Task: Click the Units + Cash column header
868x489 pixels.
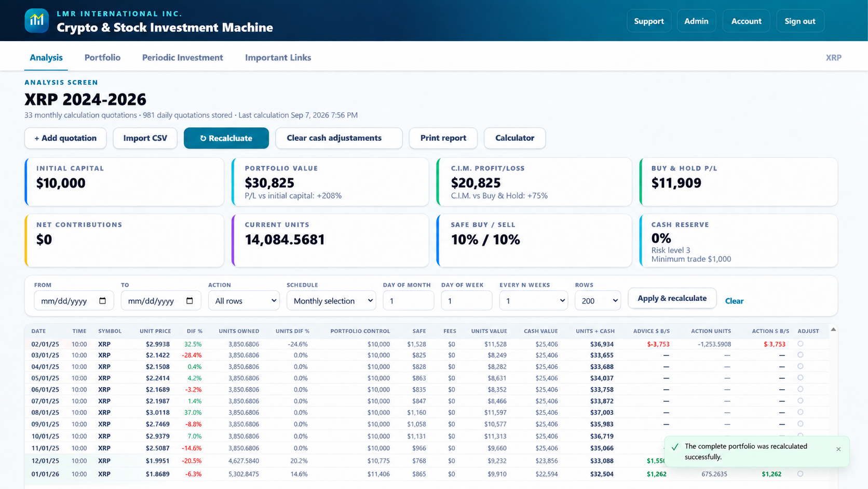Action: click(595, 331)
